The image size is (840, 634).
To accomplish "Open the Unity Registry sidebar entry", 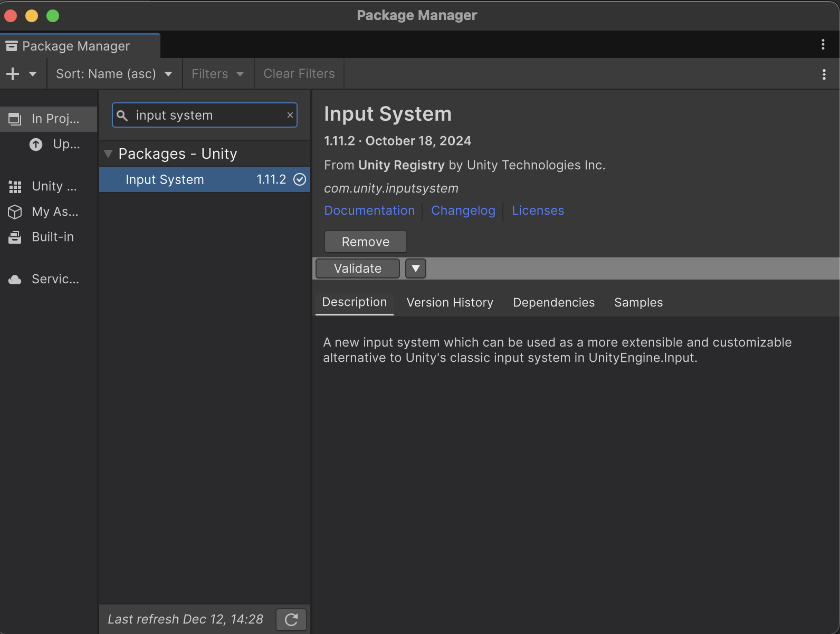I will click(x=49, y=186).
